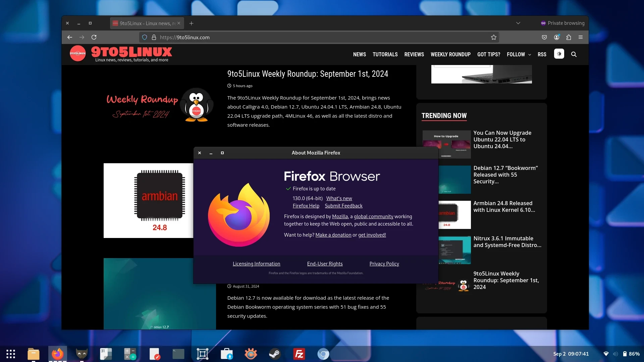Select the 9to5Linux browser tab
Image resolution: width=644 pixels, height=362 pixels.
pyautogui.click(x=144, y=23)
